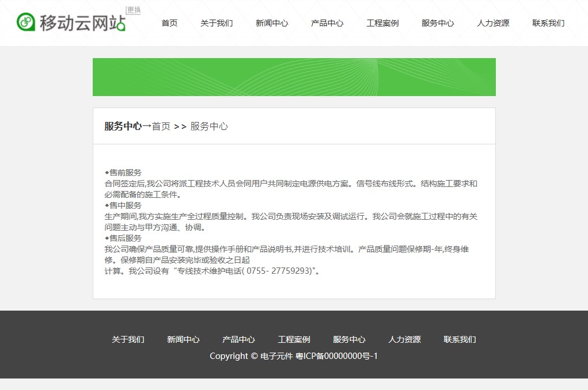Image resolution: width=588 pixels, height=390 pixels.
Task: Click the 移动云网站 logo text
Action: [x=82, y=22]
